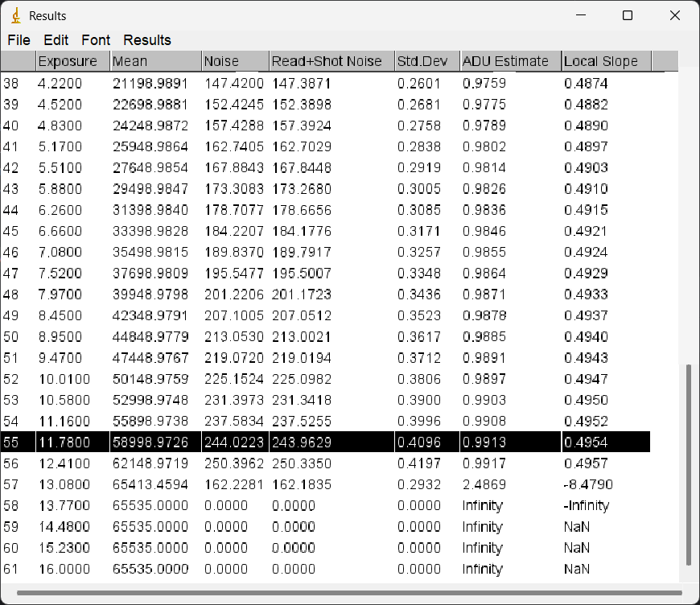Open the Font menu
Image resolution: width=700 pixels, height=605 pixels.
[96, 40]
